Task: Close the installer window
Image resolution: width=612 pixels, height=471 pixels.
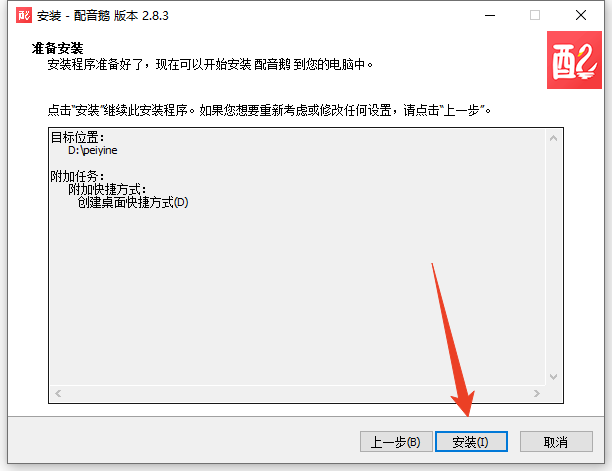Action: tap(581, 16)
